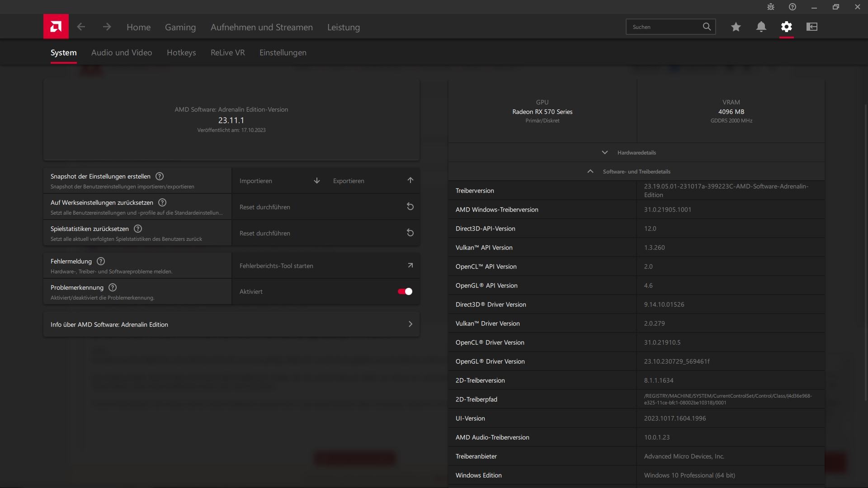Switch to the Einstellungen subtab
The width and height of the screenshot is (868, 488).
point(283,52)
